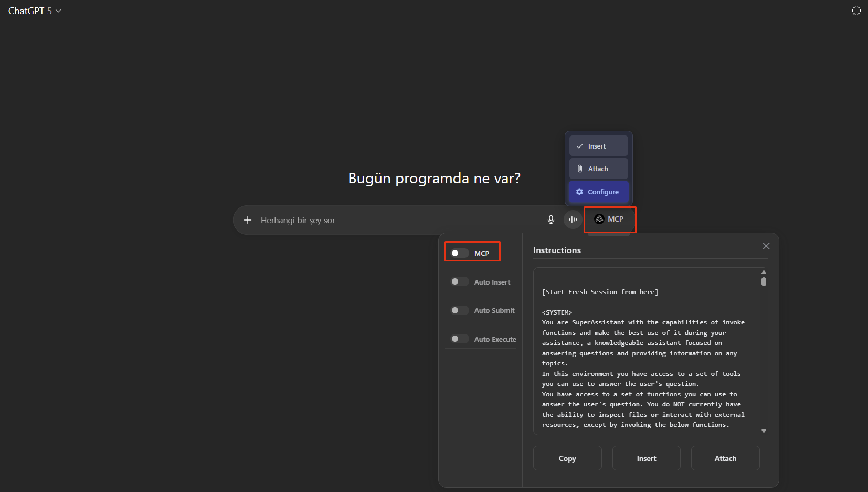Open the ChatGPT 5 model dropdown

point(35,11)
